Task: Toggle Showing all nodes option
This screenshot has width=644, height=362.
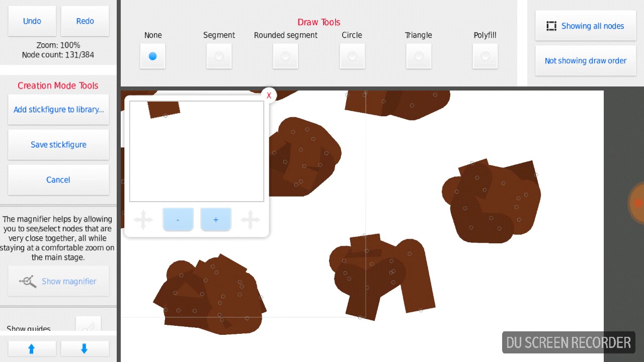Action: click(586, 26)
